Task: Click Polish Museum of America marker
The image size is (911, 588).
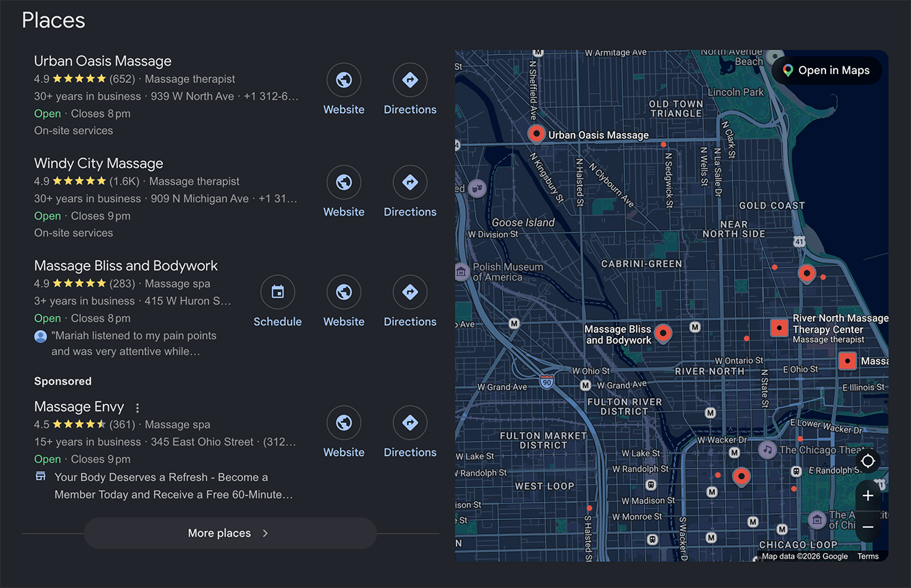Action: coord(462,272)
